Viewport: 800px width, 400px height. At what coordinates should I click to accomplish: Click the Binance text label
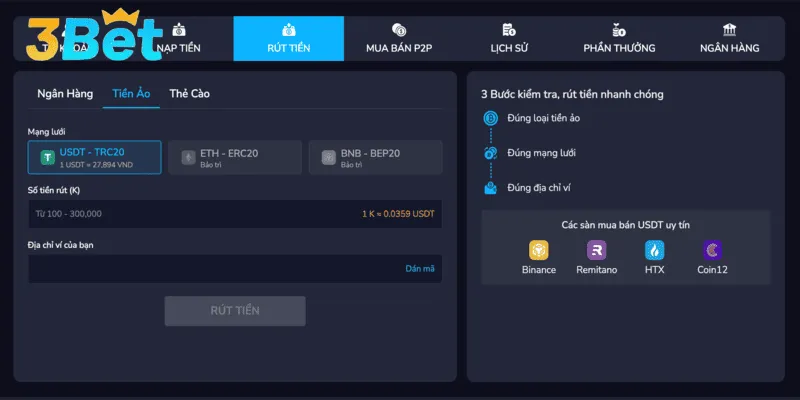coord(539,270)
